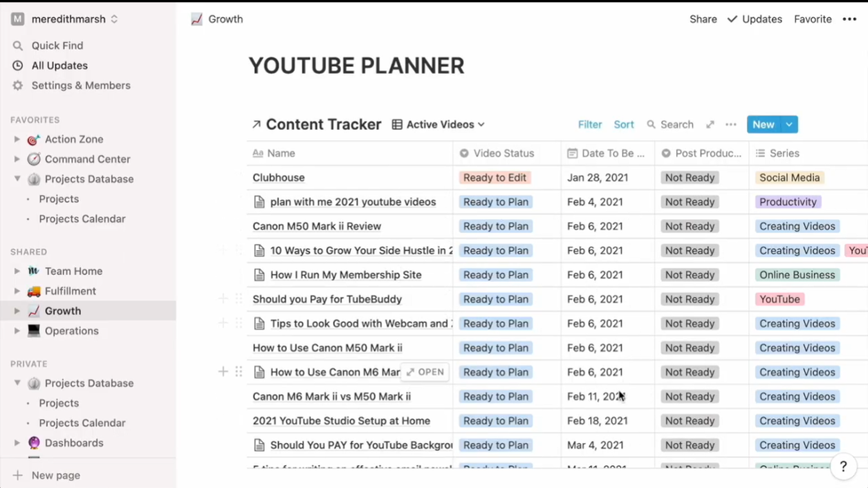868x488 pixels.
Task: Open 2021 YouTube Studio Setup at Home
Action: point(341,421)
